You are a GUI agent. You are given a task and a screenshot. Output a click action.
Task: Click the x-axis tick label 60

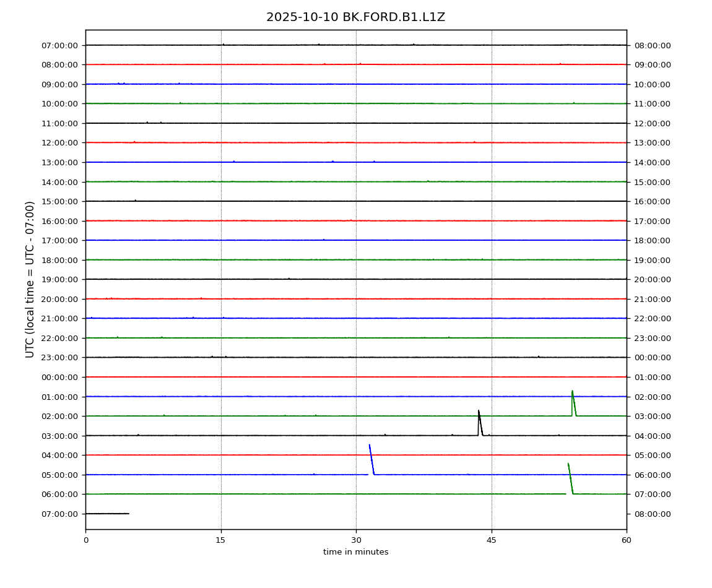tap(627, 540)
